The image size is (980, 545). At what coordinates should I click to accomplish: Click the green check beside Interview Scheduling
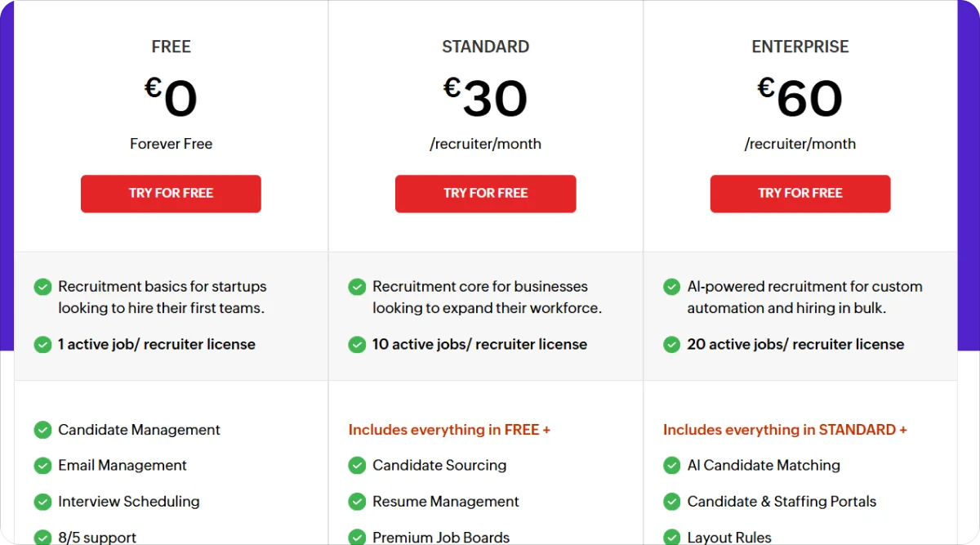42,502
